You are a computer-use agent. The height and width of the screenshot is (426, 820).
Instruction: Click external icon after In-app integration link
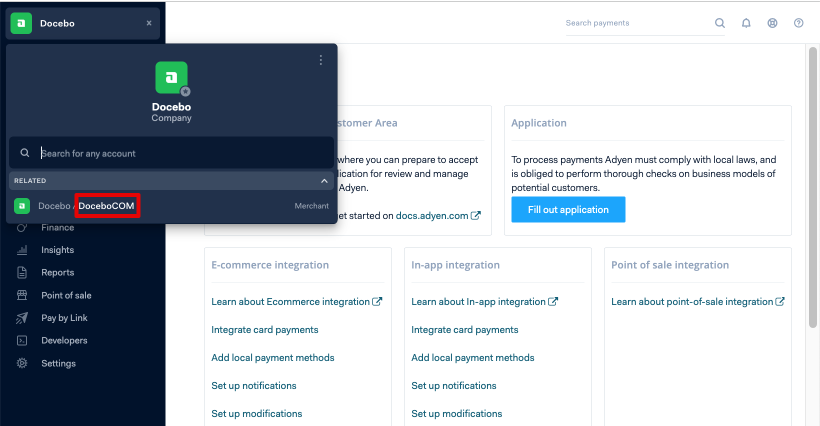point(553,301)
